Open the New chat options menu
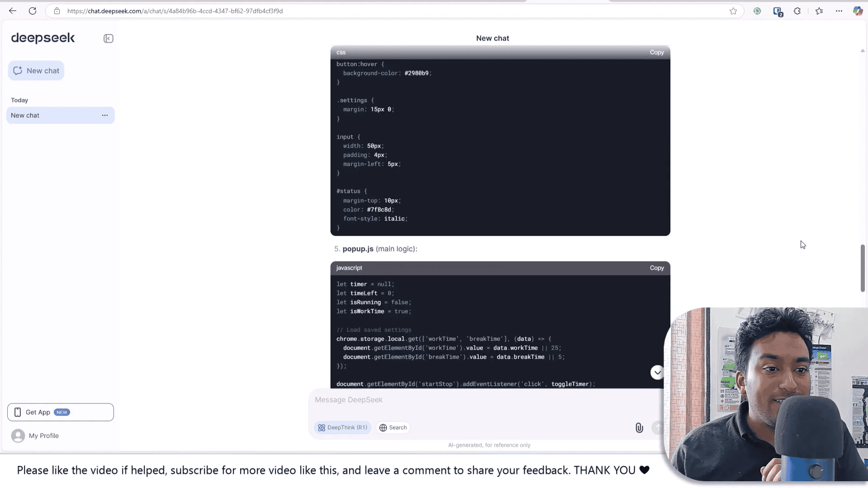Screen dimensions: 868x488 105,115
